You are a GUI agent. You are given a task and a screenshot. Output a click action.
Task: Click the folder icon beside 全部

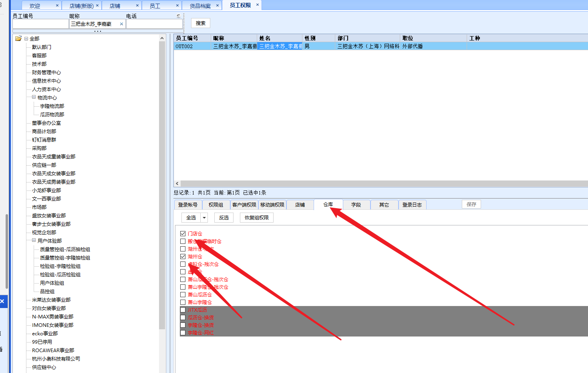coord(18,39)
